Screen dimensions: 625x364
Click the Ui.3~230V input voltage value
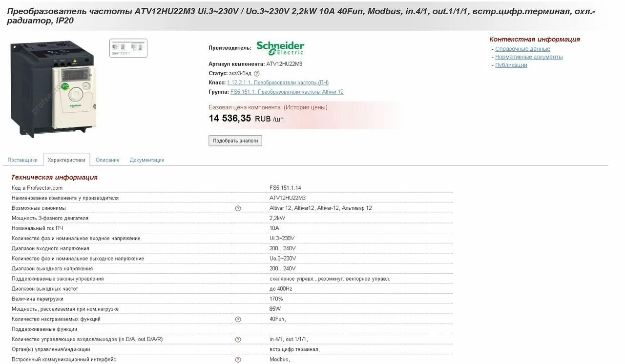tap(282, 239)
